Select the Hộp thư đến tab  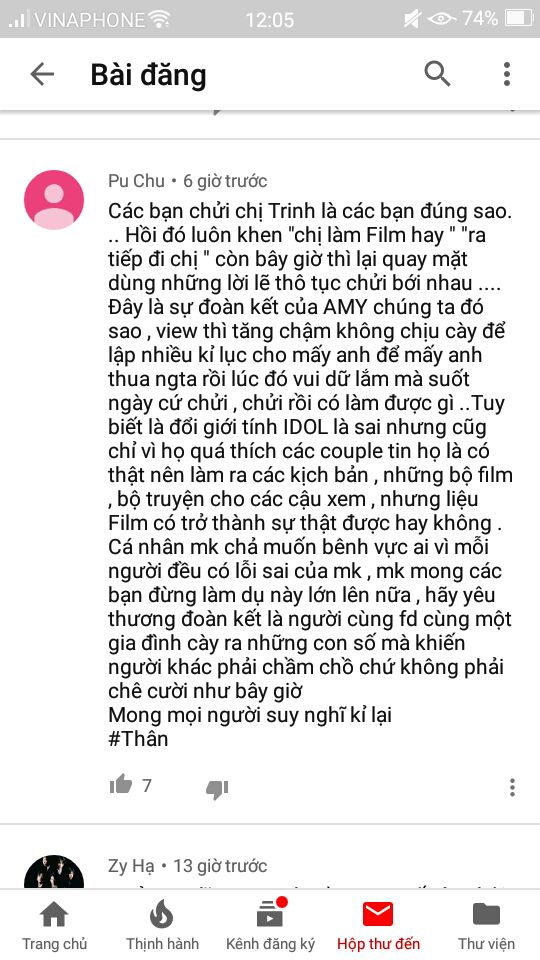click(x=378, y=926)
